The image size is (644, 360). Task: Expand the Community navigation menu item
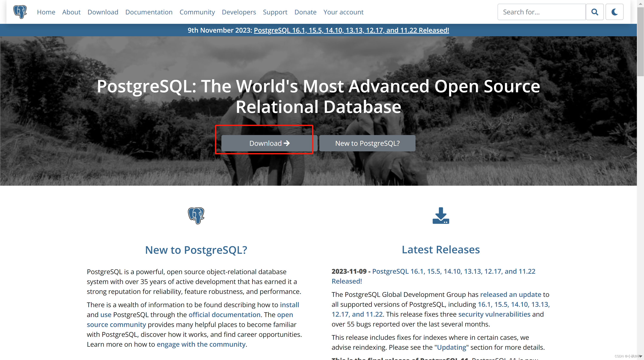[197, 12]
